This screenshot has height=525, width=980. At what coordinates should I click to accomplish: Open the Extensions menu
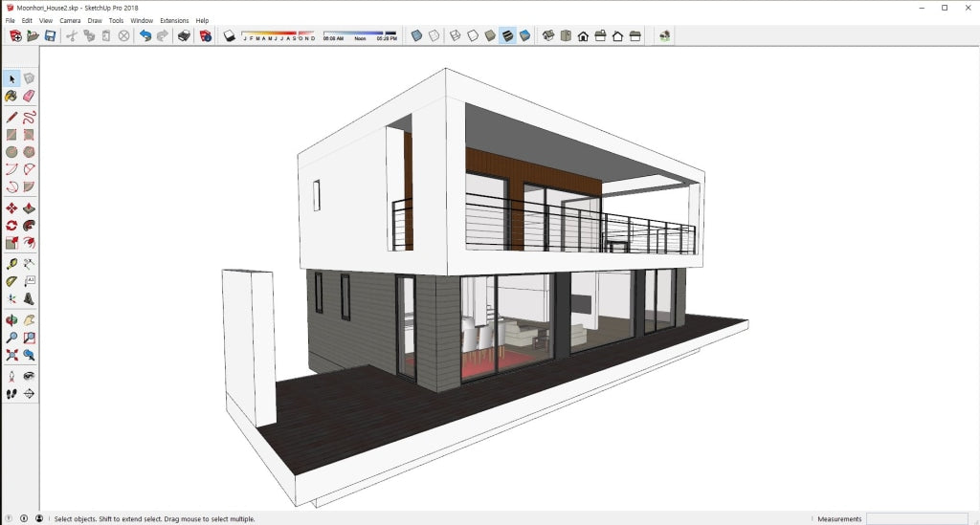174,21
